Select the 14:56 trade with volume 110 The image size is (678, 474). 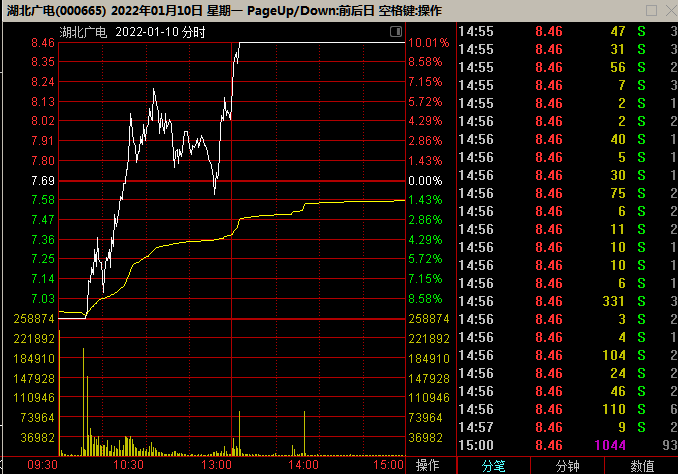point(567,409)
